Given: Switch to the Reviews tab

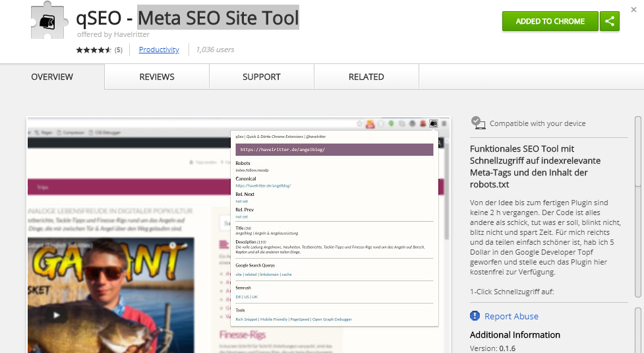Looking at the screenshot, I should [157, 77].
